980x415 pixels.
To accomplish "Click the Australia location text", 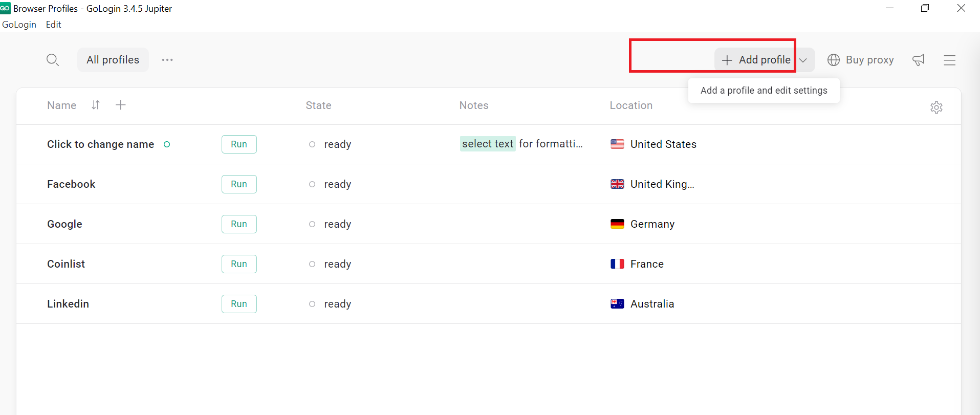I will click(x=652, y=304).
